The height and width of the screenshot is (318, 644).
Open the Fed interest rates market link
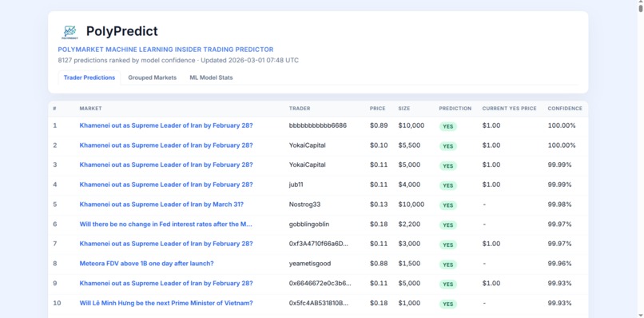[165, 224]
